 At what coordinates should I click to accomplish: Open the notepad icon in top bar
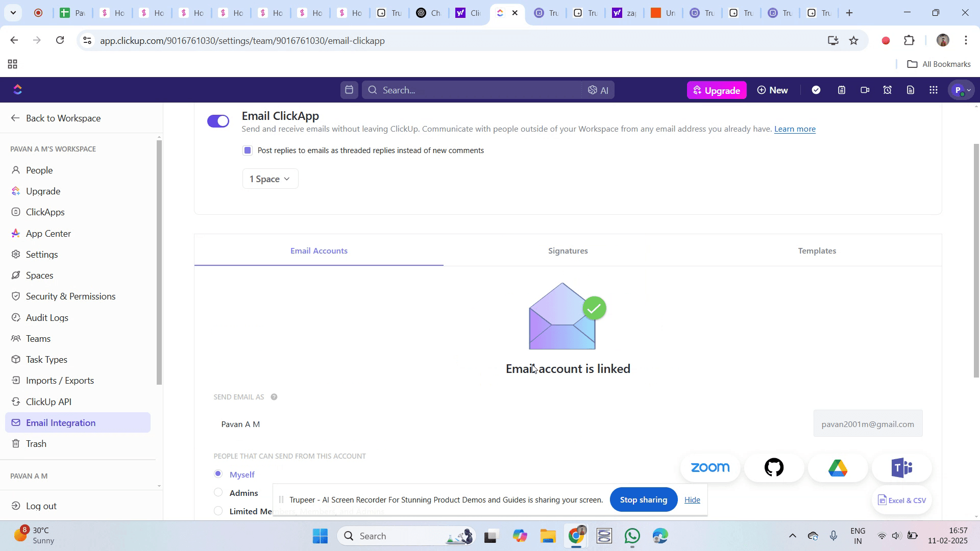point(842,90)
